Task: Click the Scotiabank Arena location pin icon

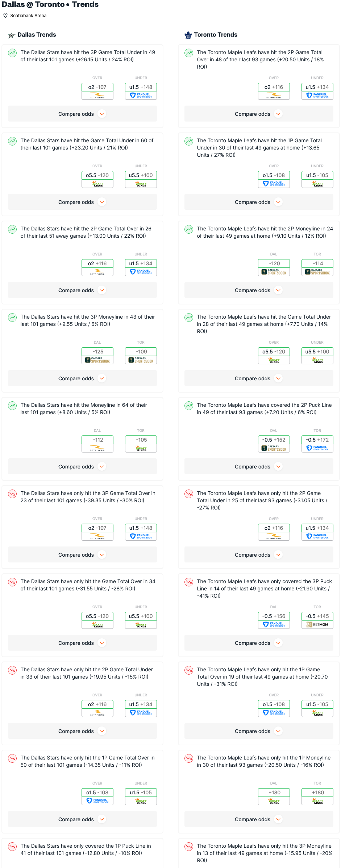Action: point(5,16)
